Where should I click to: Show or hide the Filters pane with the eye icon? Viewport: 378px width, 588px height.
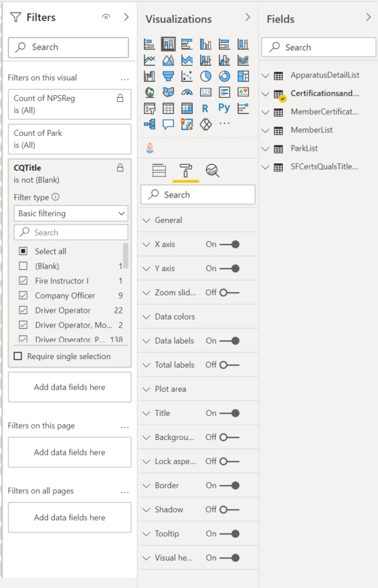click(x=106, y=17)
